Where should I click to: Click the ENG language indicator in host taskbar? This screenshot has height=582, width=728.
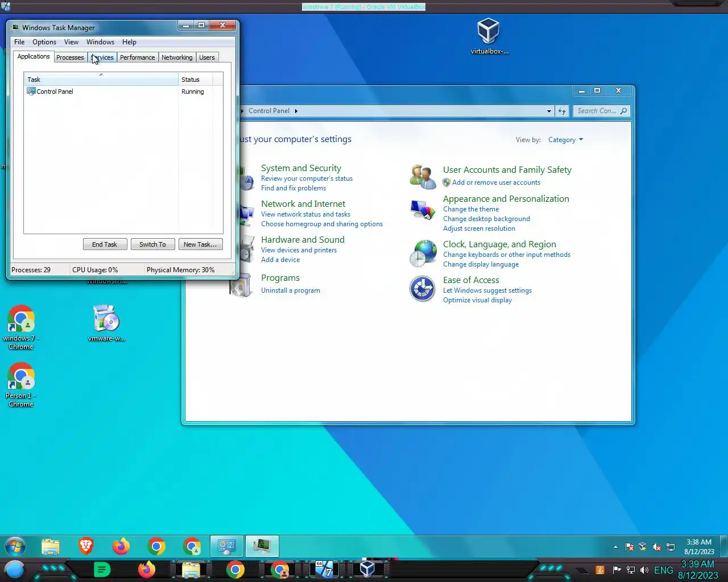tap(664, 570)
